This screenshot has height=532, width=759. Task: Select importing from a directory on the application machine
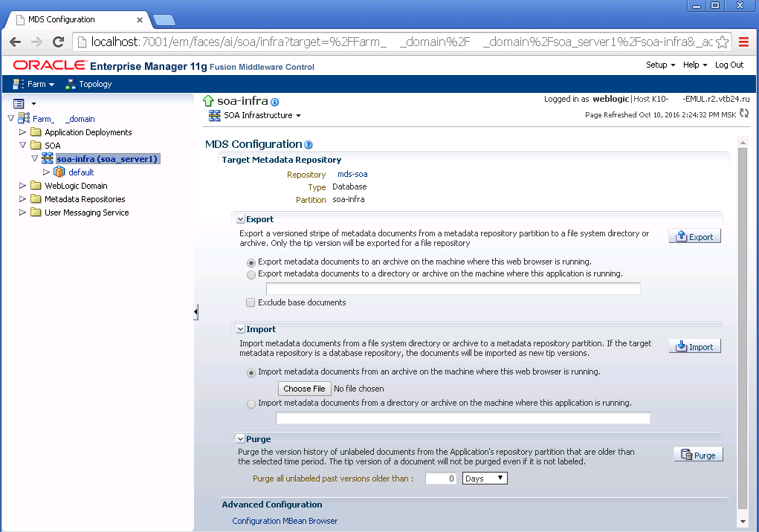(x=251, y=403)
